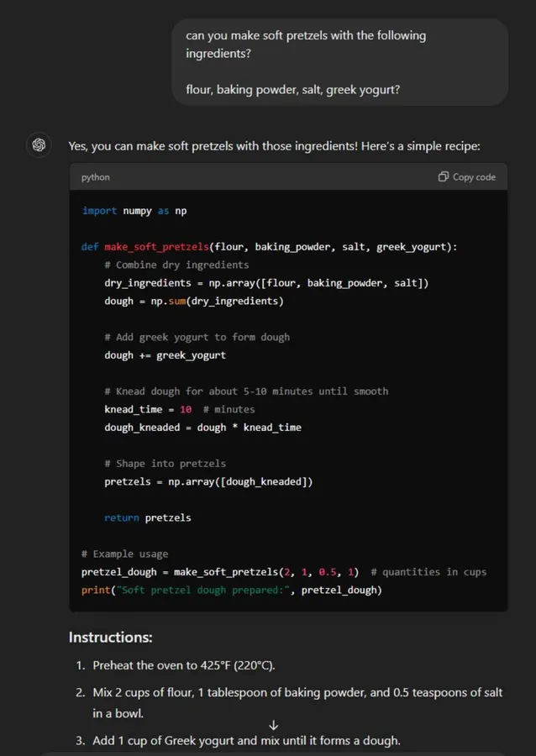Click step 1 'Preheat the oven to 425°F'
Screen dimensions: 536x756
[184, 665]
